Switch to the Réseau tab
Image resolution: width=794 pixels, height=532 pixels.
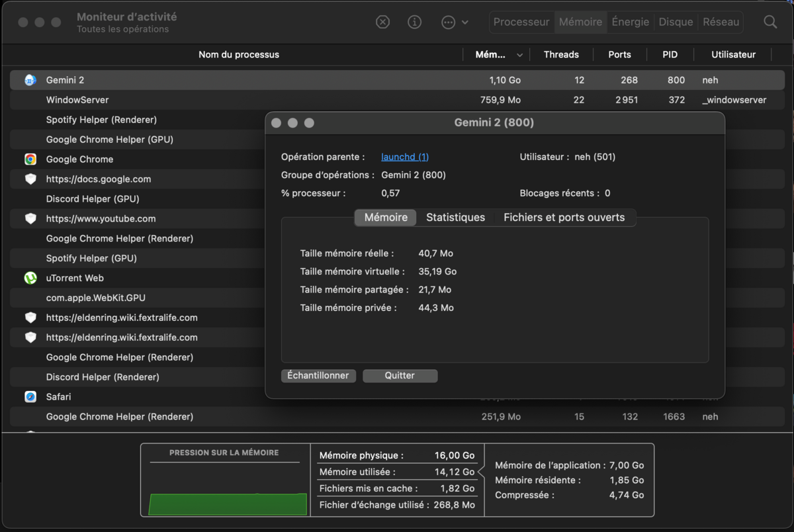(x=721, y=22)
